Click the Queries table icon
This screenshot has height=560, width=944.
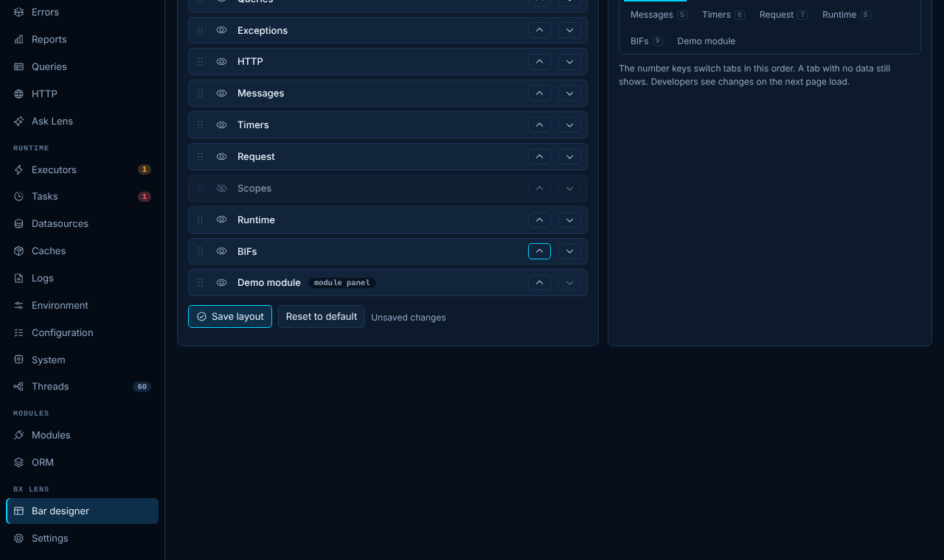[x=19, y=66]
